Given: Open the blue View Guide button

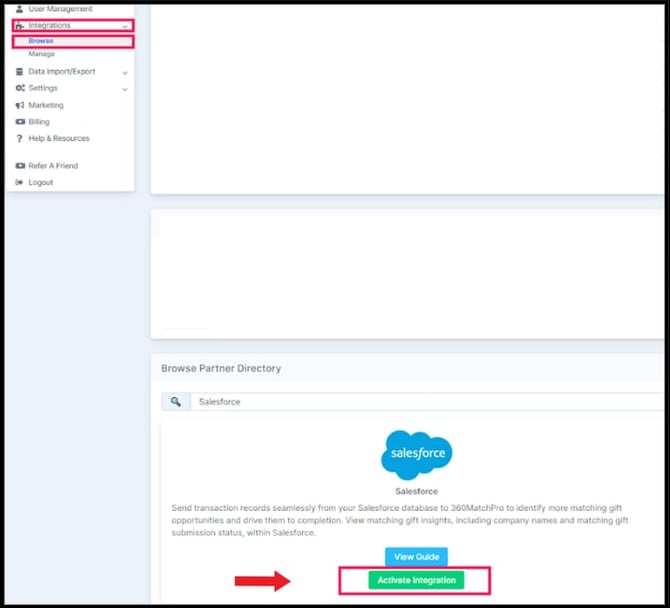Looking at the screenshot, I should tap(416, 556).
